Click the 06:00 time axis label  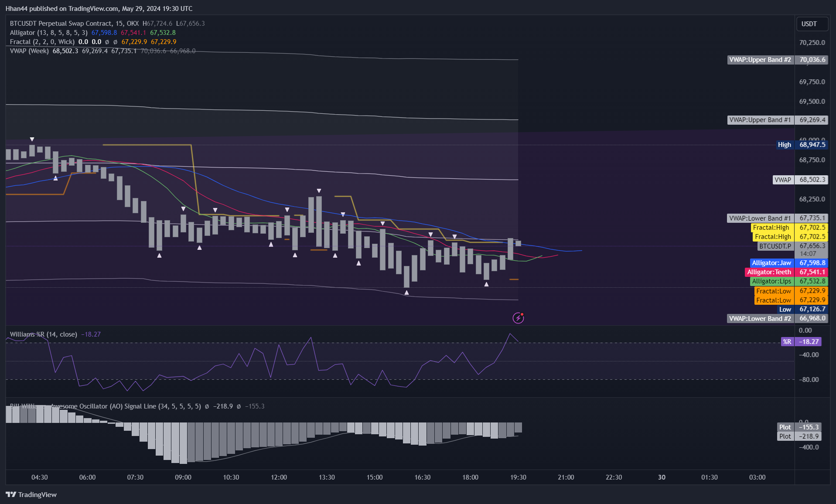click(87, 477)
